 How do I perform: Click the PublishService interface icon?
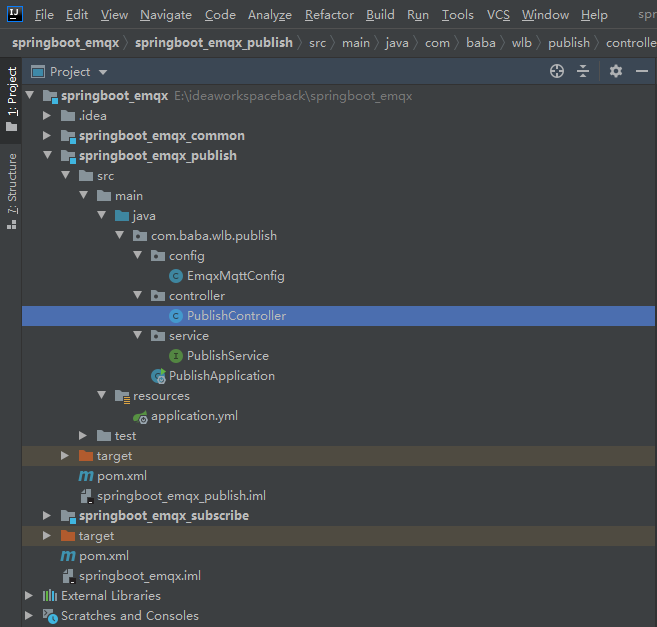[176, 356]
